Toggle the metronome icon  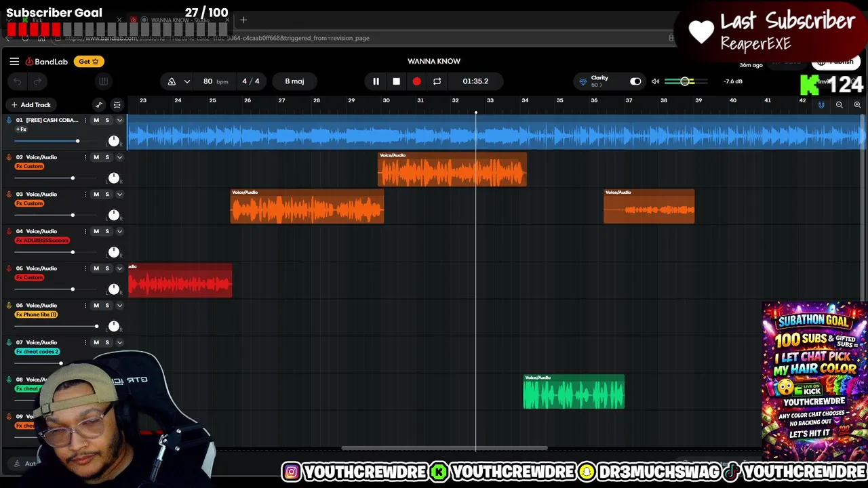click(x=172, y=81)
